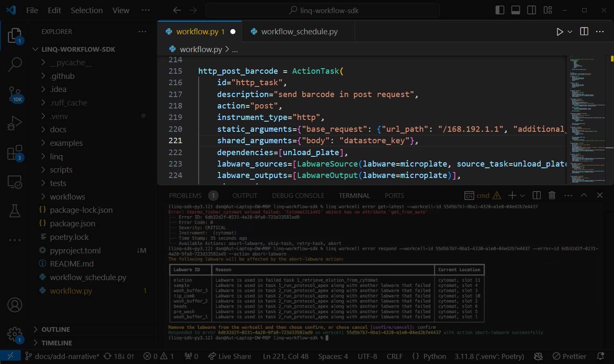The height and width of the screenshot is (364, 614).
Task: Kill the active terminal
Action: (x=552, y=195)
